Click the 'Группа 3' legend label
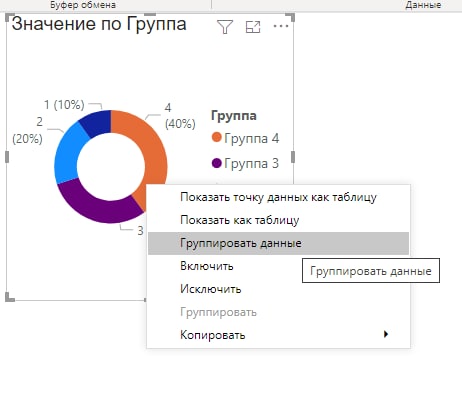462x406 pixels. 252,163
